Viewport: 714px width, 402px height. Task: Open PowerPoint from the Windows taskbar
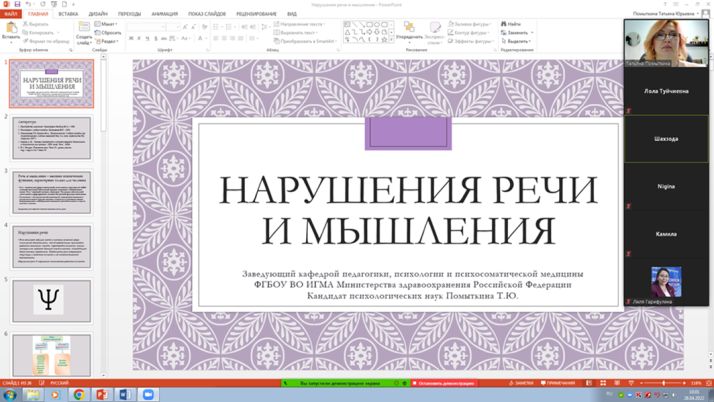click(102, 394)
